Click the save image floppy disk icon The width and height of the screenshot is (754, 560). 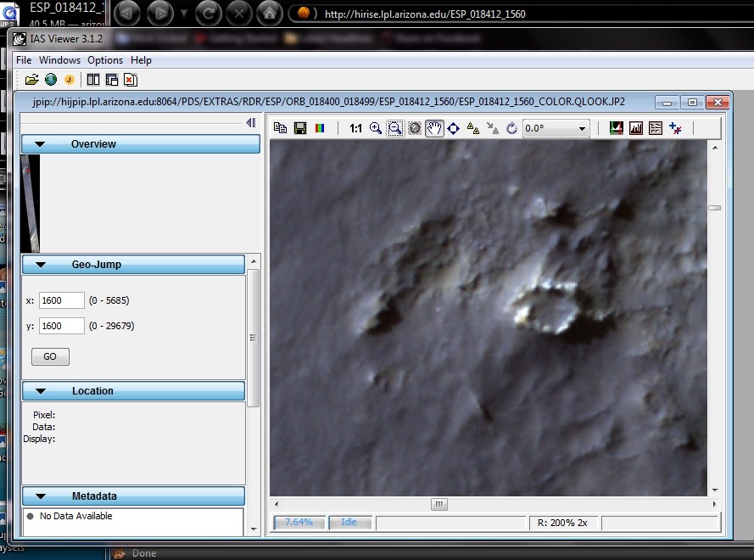[x=300, y=128]
